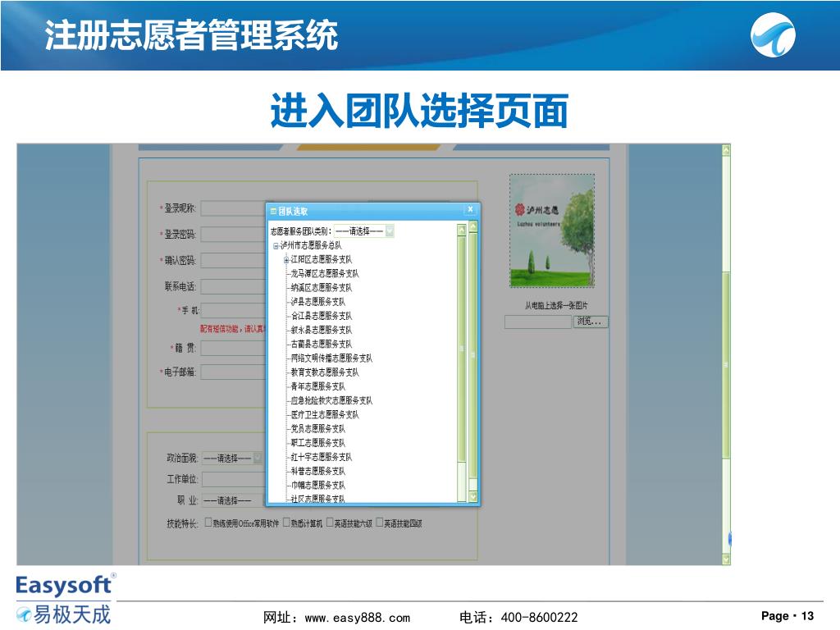The image size is (840, 630).
Task: Open the 政治面貌 dropdown
Action: [232, 459]
